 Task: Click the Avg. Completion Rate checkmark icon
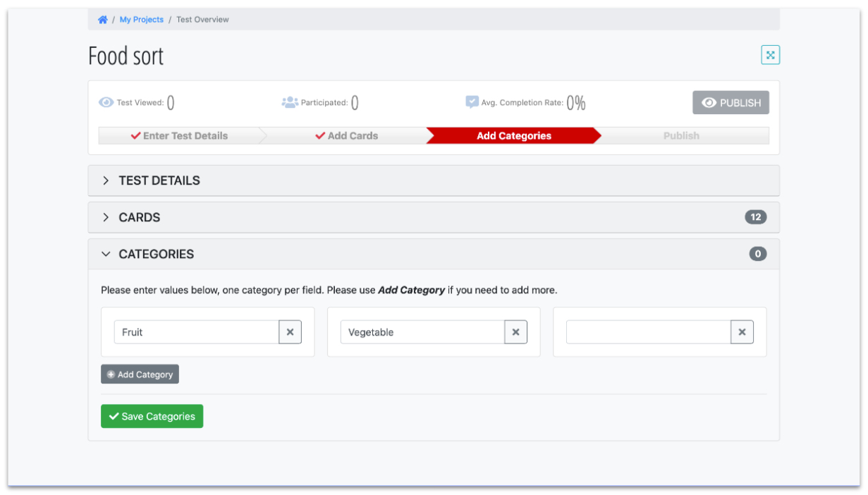(472, 102)
